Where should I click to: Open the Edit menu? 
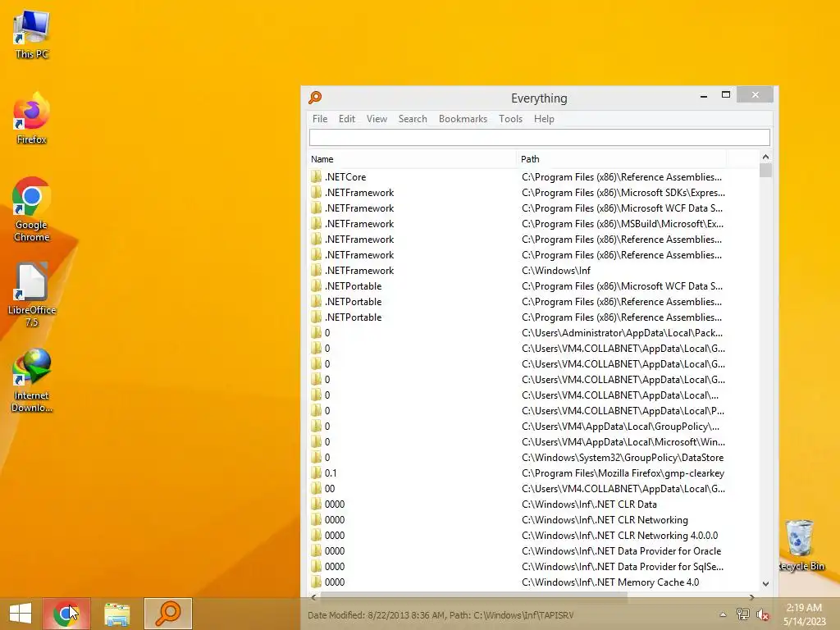(x=347, y=119)
